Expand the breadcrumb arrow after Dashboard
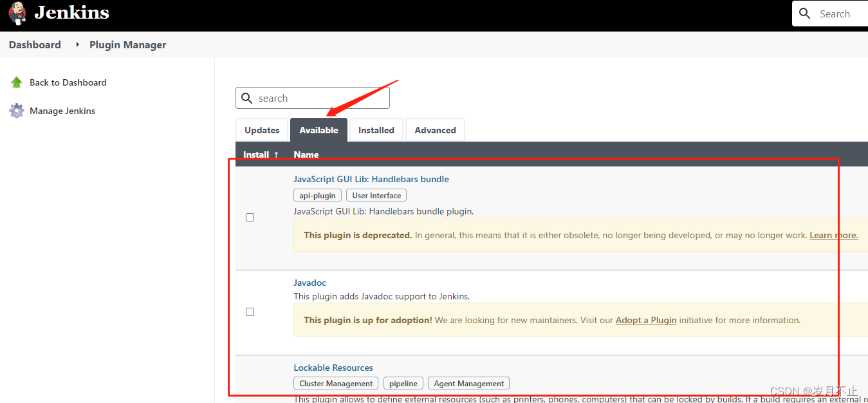 pos(77,44)
